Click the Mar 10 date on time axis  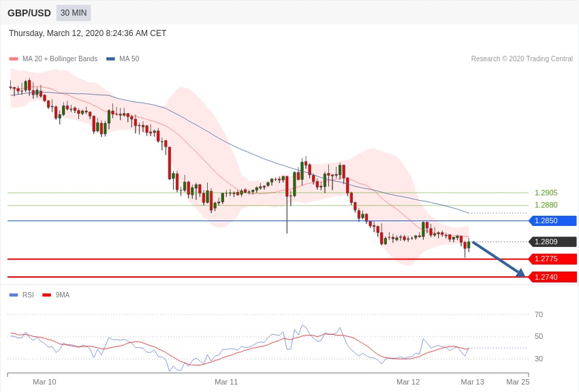44,382
